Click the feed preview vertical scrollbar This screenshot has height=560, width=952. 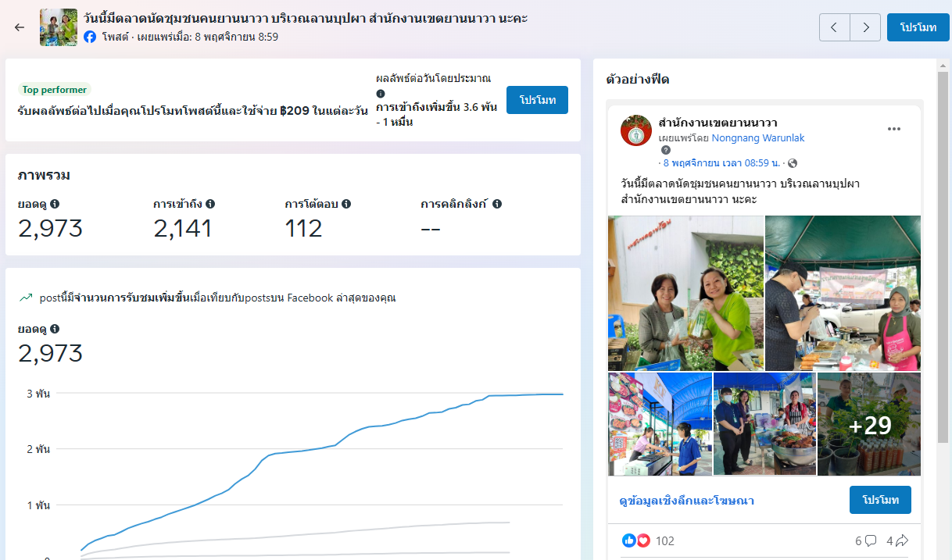tap(943, 234)
